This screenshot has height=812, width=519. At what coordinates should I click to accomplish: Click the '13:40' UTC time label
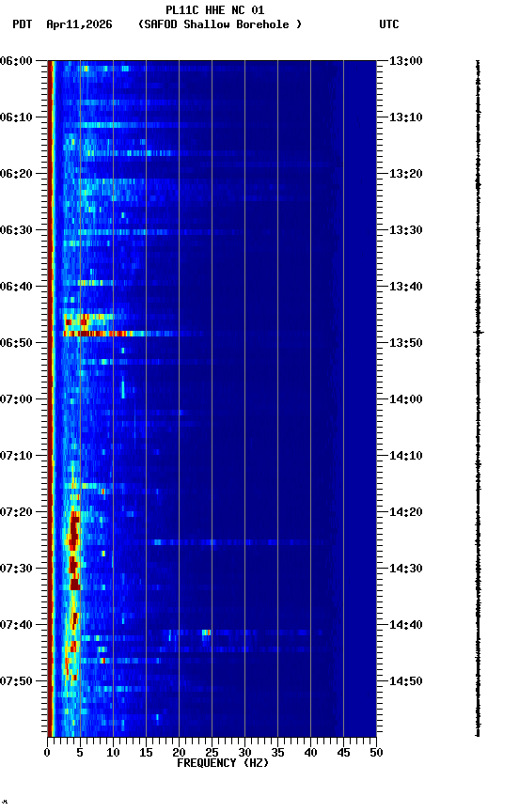pyautogui.click(x=406, y=287)
